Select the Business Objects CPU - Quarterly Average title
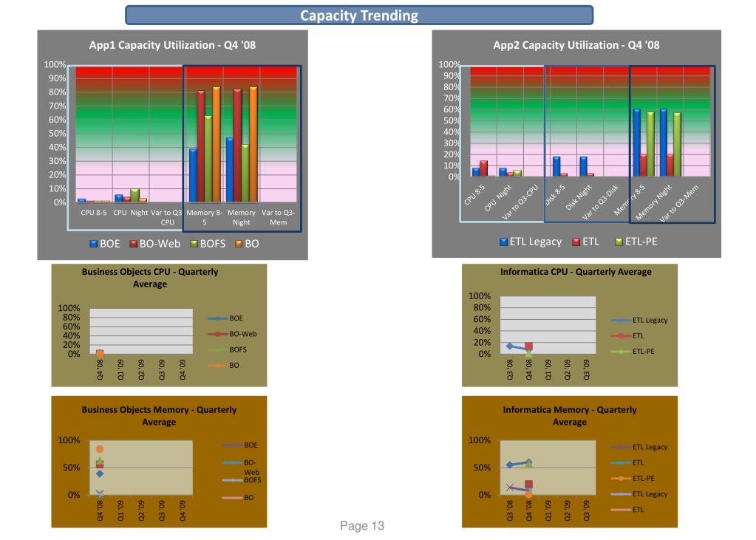 [150, 278]
